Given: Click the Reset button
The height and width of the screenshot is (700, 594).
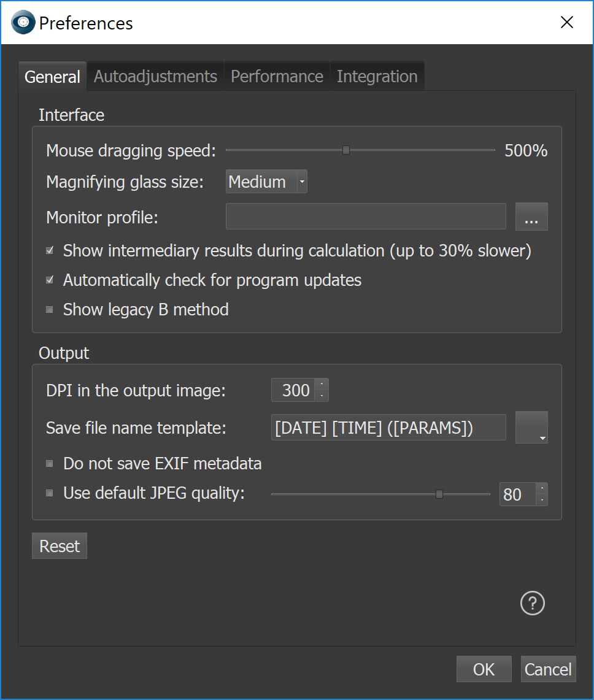Looking at the screenshot, I should [60, 546].
